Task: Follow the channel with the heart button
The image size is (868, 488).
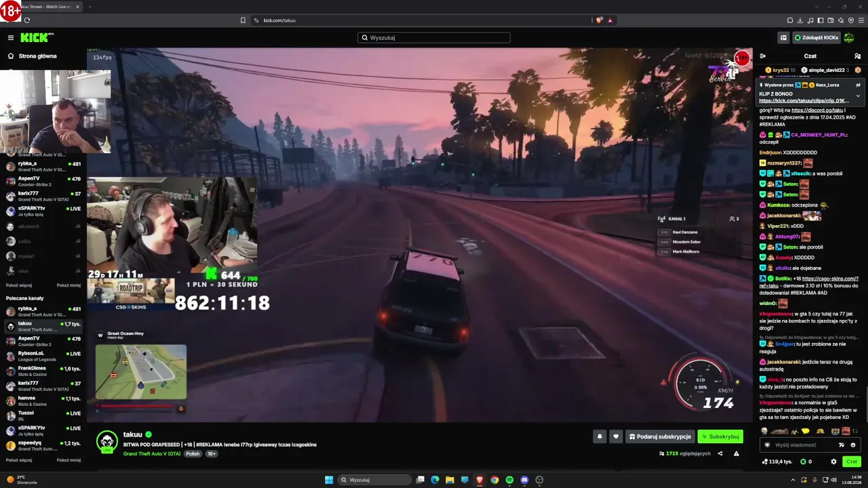Action: click(616, 436)
